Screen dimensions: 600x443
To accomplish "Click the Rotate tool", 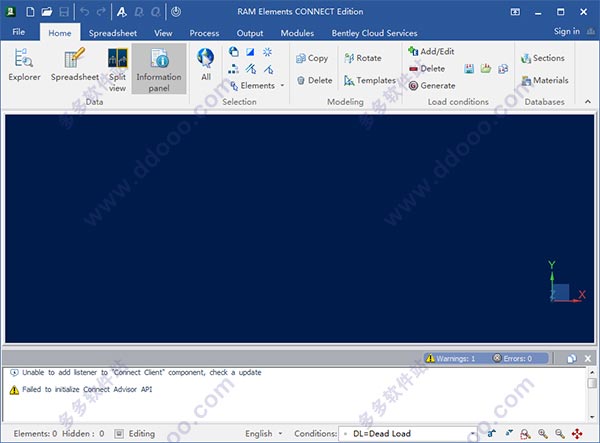I will (x=363, y=58).
